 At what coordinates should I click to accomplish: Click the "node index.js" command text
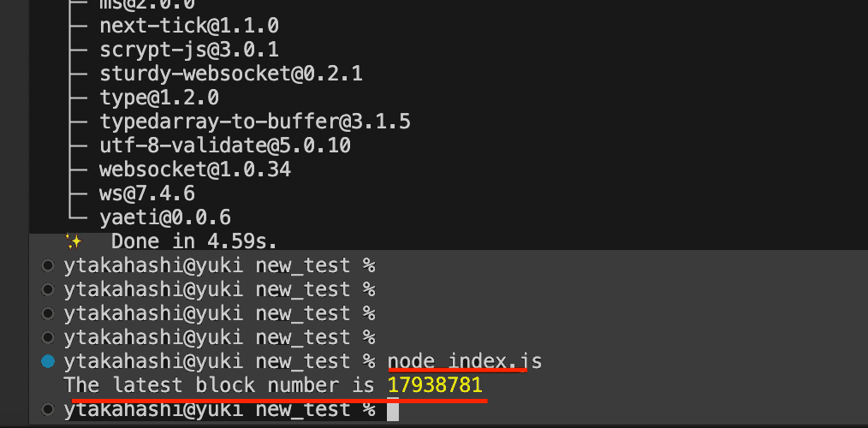point(465,361)
